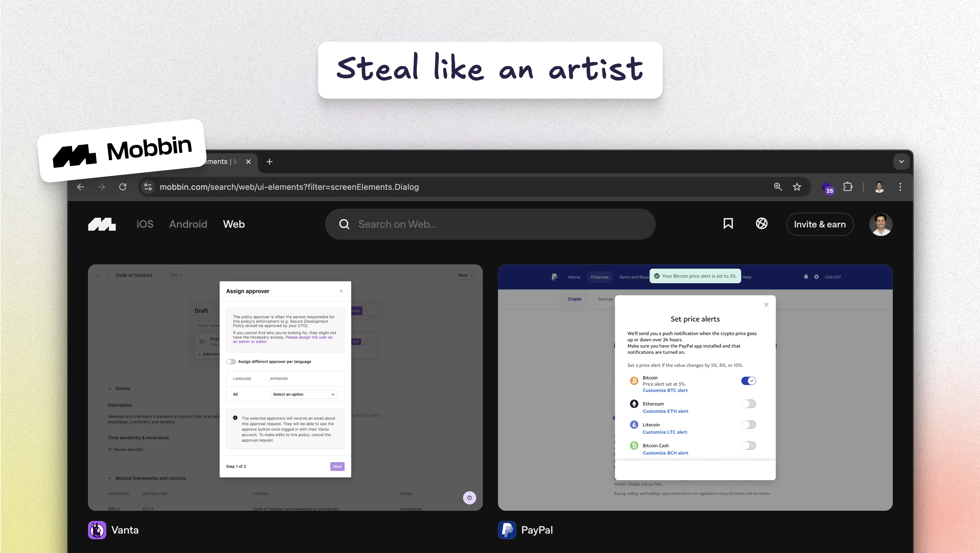Click LOG OUT in PayPal navbar
This screenshot has height=553, width=980.
coord(833,277)
